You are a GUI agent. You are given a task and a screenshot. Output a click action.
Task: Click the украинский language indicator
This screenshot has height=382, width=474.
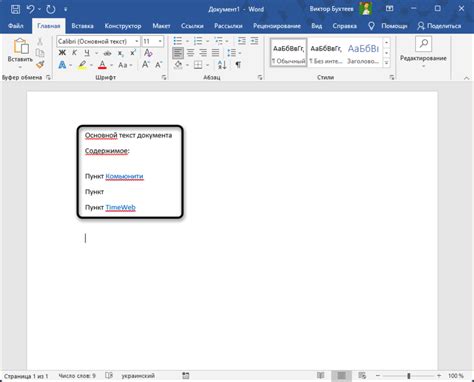(138, 376)
